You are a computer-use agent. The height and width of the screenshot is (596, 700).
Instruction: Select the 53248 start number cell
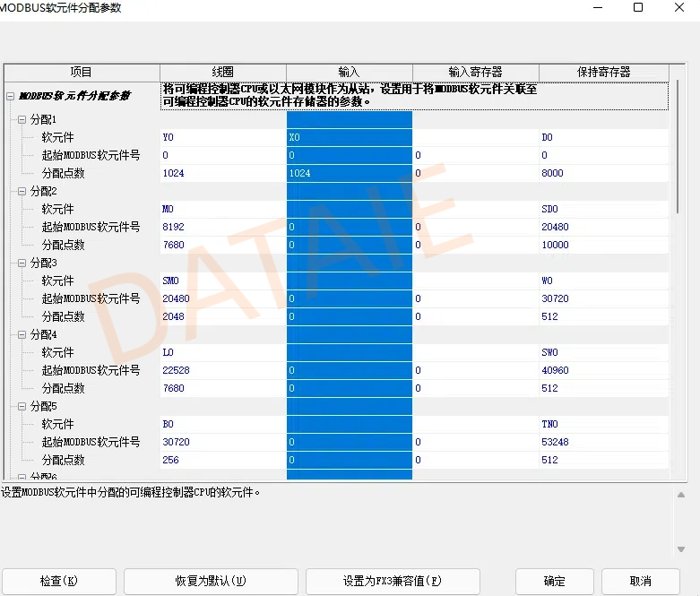[x=604, y=442]
